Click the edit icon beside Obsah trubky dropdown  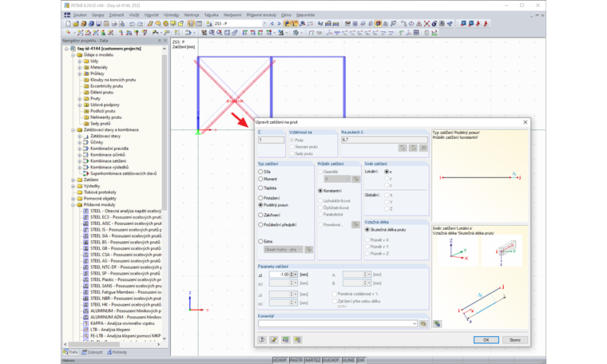pos(308,250)
